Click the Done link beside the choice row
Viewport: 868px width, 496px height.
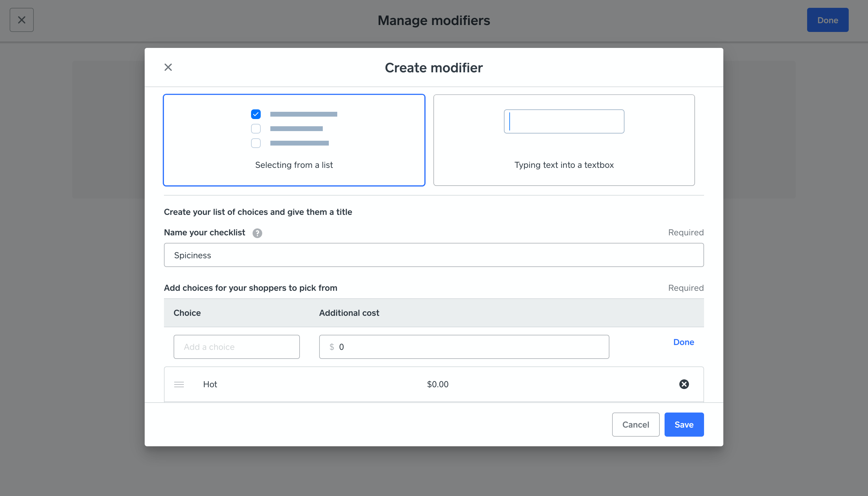point(683,342)
